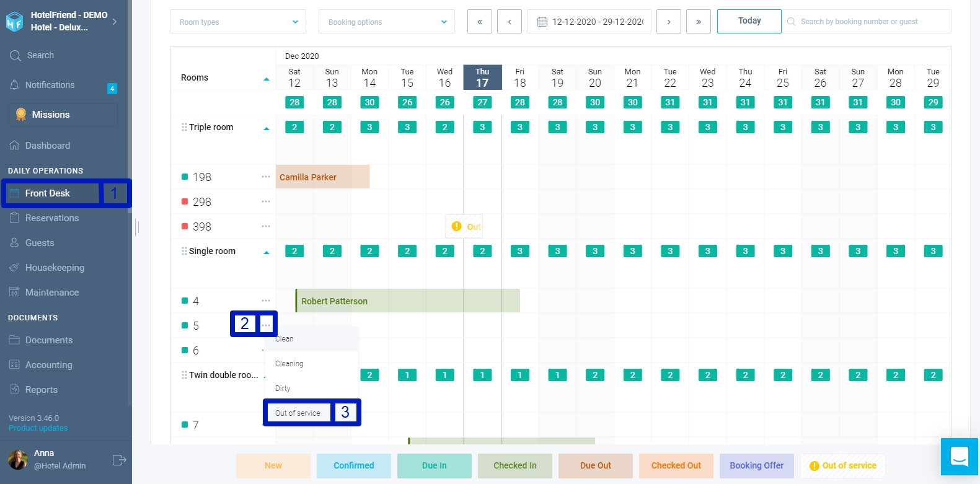Open Robert Patterson booking bar
980x484 pixels.
(407, 301)
